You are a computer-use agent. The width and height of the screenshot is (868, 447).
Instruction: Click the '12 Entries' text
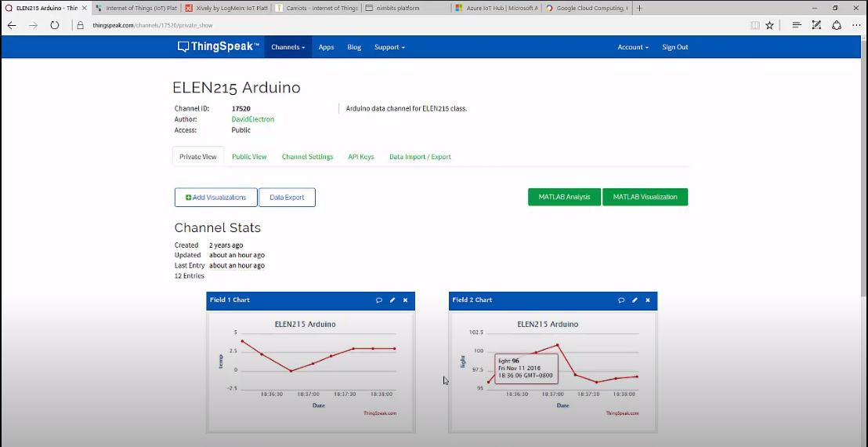pos(190,276)
